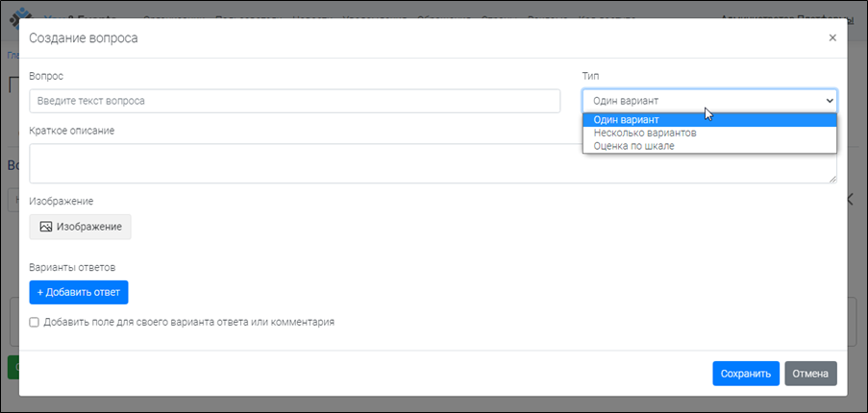
Task: Click the Тип dropdown chevron arrow
Action: click(830, 101)
